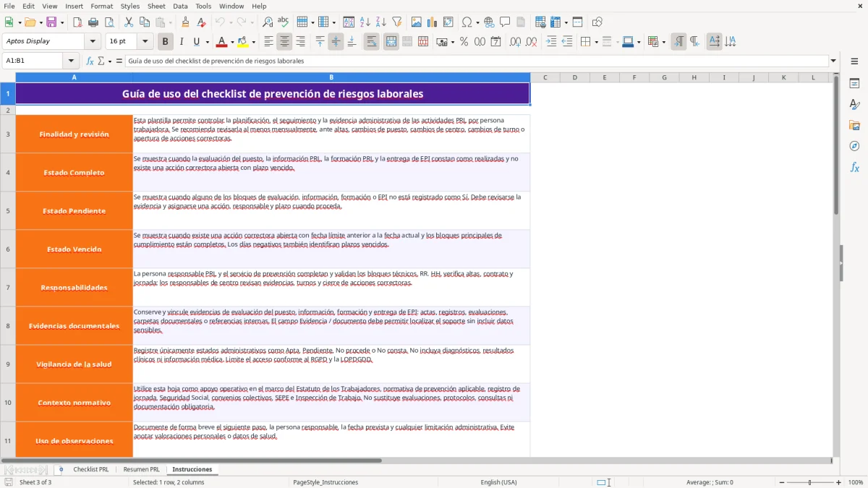868x488 pixels.
Task: Toggle Bold formatting
Action: click(166, 42)
